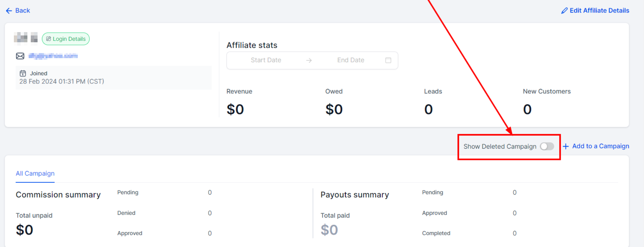Image resolution: width=644 pixels, height=247 pixels.
Task: Click the Joined date and time text
Action: point(62,81)
